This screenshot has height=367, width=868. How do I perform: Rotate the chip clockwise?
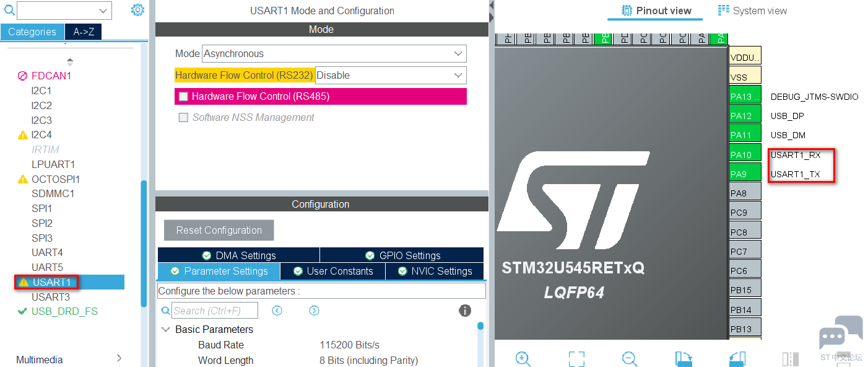point(684,359)
